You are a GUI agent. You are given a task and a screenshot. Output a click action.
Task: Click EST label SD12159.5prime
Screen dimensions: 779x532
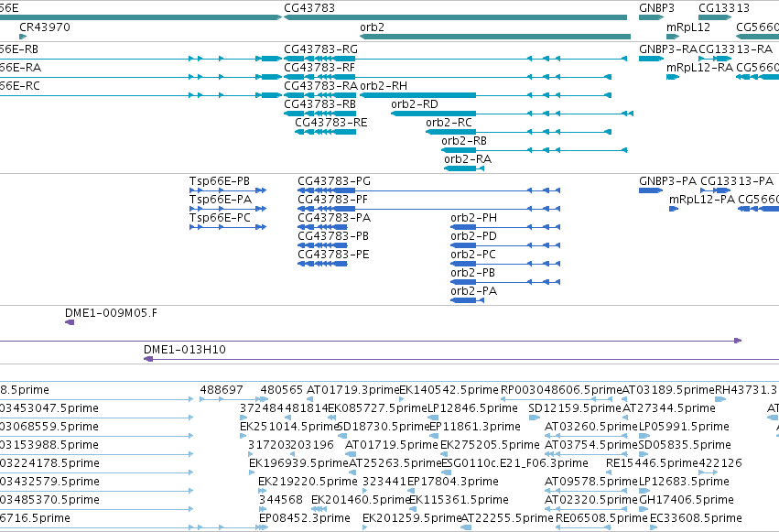point(575,408)
